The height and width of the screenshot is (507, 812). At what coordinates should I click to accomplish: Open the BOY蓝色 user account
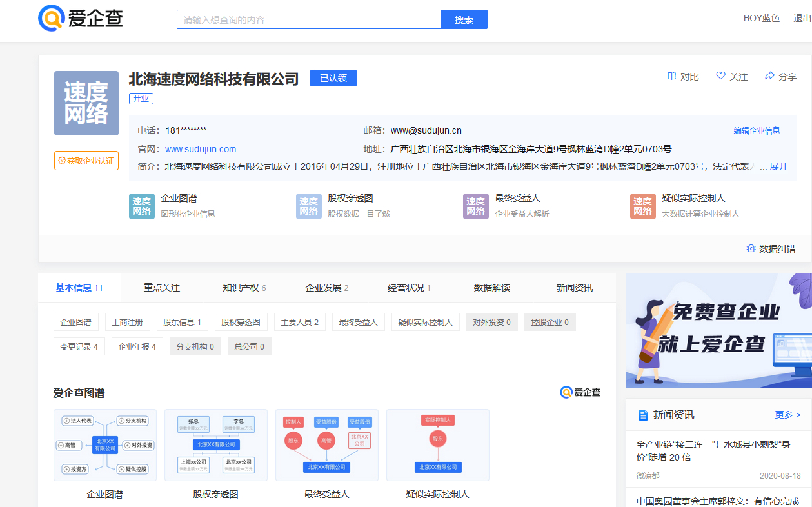762,18
